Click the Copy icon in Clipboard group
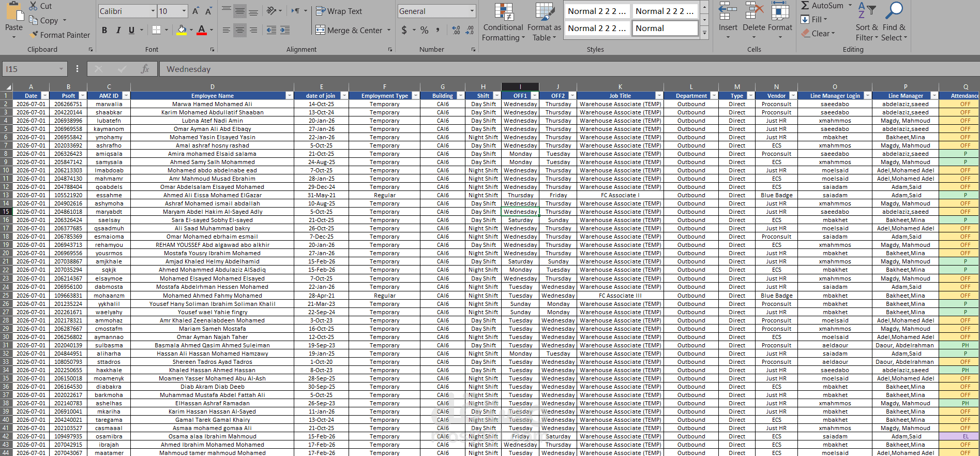The image size is (980, 456). coord(34,20)
